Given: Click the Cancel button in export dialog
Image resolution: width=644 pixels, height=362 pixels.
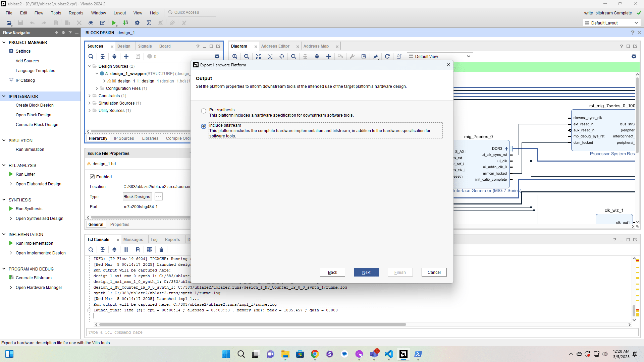Looking at the screenshot, I should [434, 272].
